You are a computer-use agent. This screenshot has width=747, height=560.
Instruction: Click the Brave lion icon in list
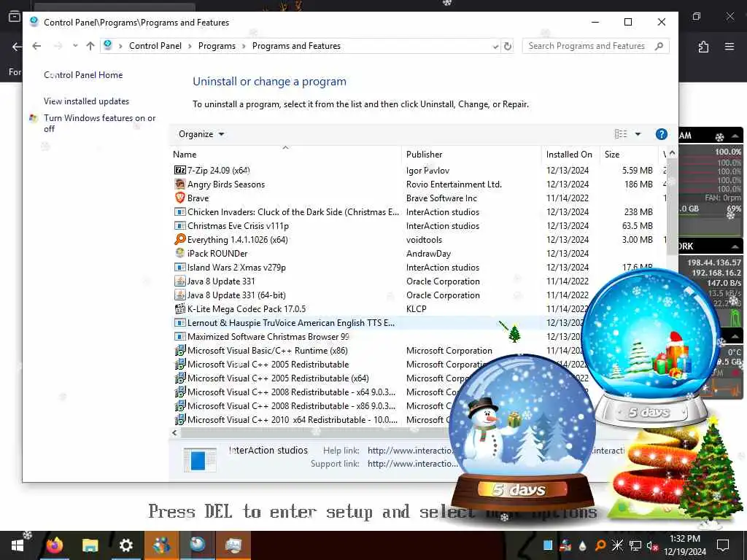coord(179,198)
